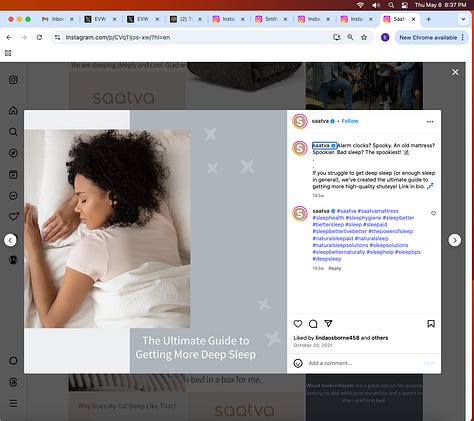Go to next post arrow
Image resolution: width=474 pixels, height=421 pixels.
click(x=455, y=240)
